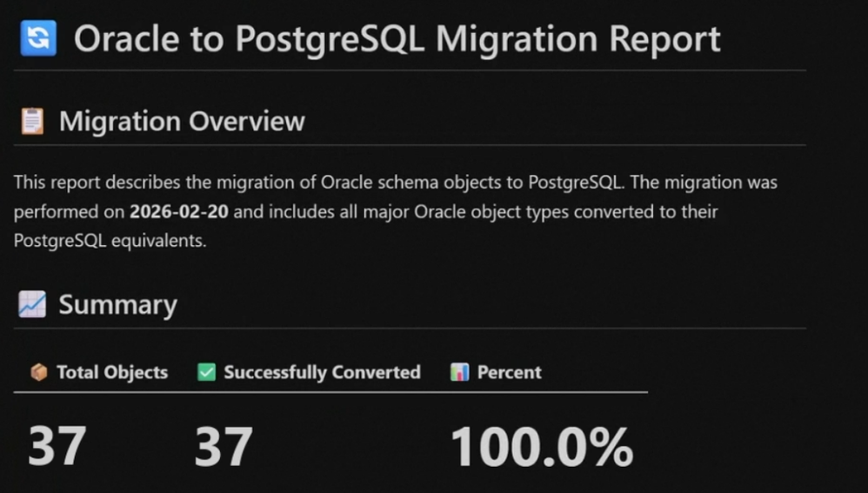This screenshot has width=868, height=493.
Task: Click the Successfully Converted column header
Action: click(322, 372)
